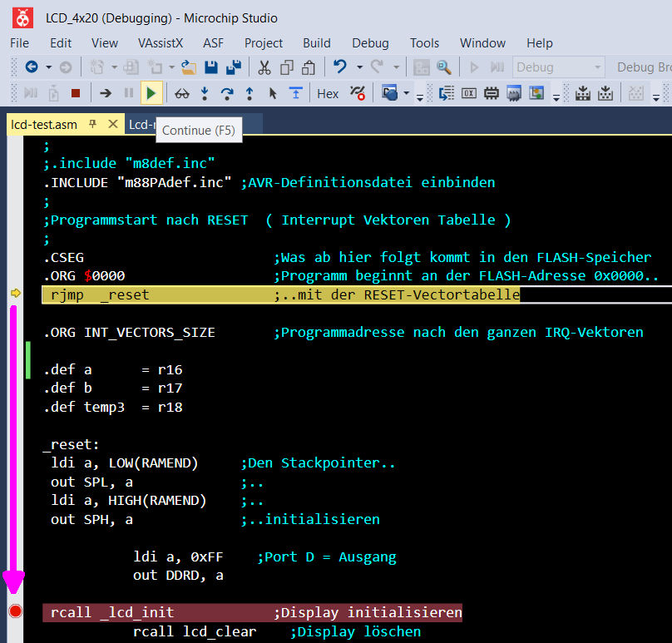The height and width of the screenshot is (643, 672).
Task: Save the current file with floppy icon
Action: 211,67
